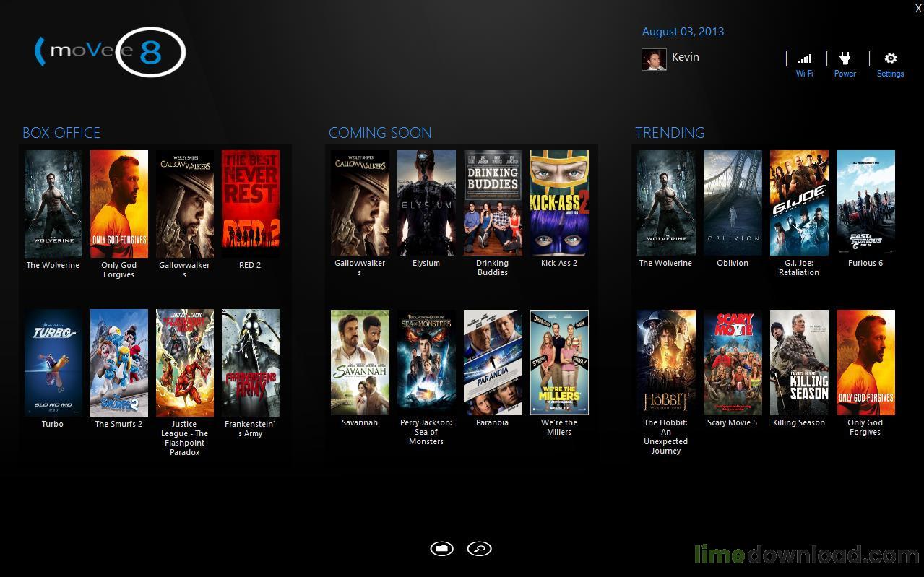Open Gallowwalkers poster in Box Office

pyautogui.click(x=185, y=204)
